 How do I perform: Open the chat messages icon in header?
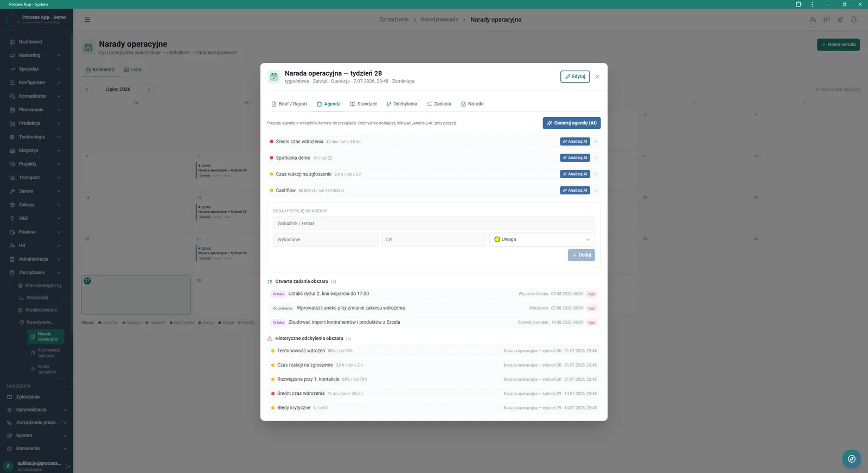tap(826, 20)
